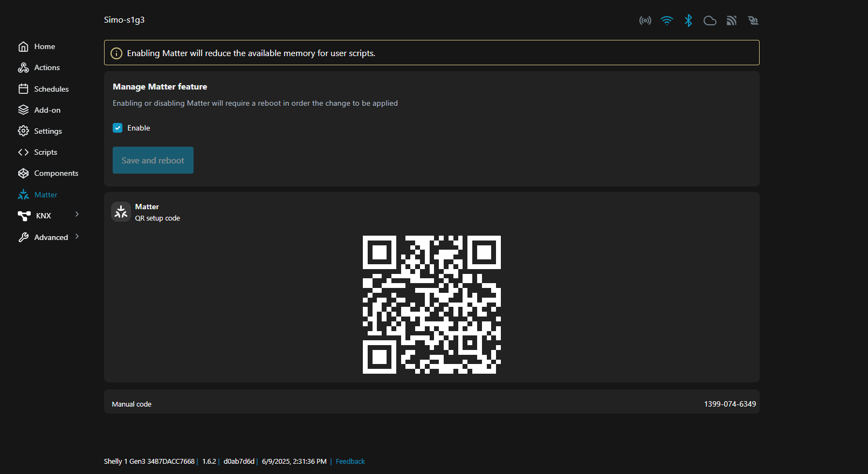Click the access point status icon
Image resolution: width=868 pixels, height=474 pixels.
coord(645,20)
